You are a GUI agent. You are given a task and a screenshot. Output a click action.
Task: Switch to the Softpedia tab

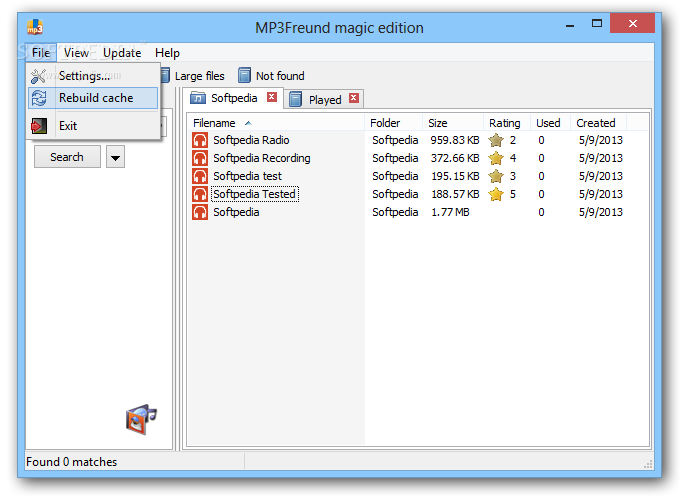pos(234,98)
